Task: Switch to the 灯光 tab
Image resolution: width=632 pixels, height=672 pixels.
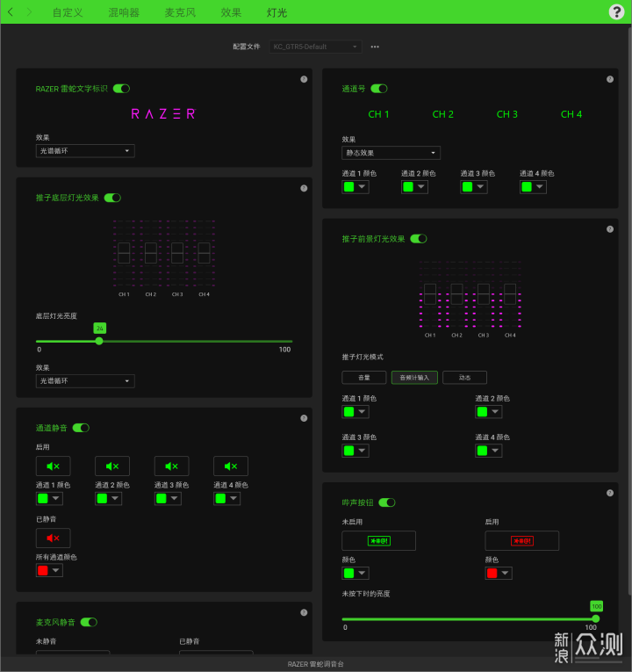Action: tap(276, 12)
